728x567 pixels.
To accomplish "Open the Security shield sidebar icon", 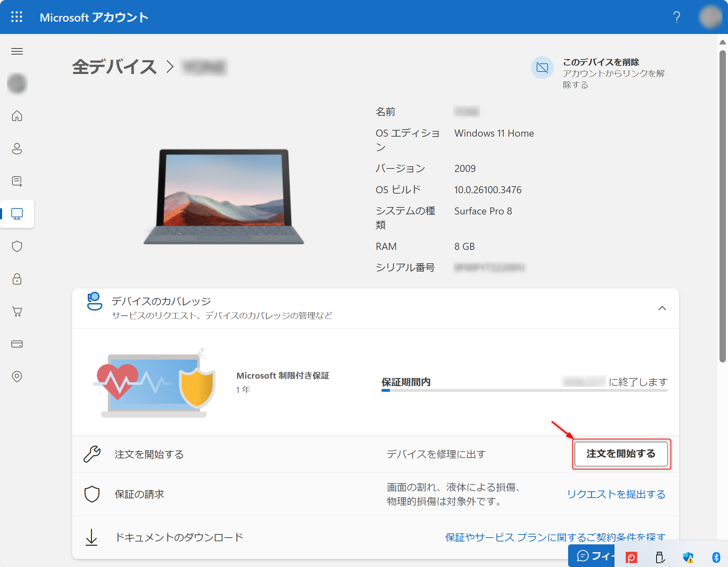I will pos(17,246).
